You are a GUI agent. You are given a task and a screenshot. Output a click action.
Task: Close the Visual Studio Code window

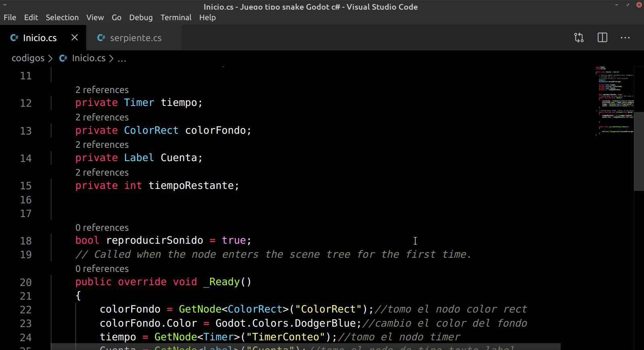[639, 5]
